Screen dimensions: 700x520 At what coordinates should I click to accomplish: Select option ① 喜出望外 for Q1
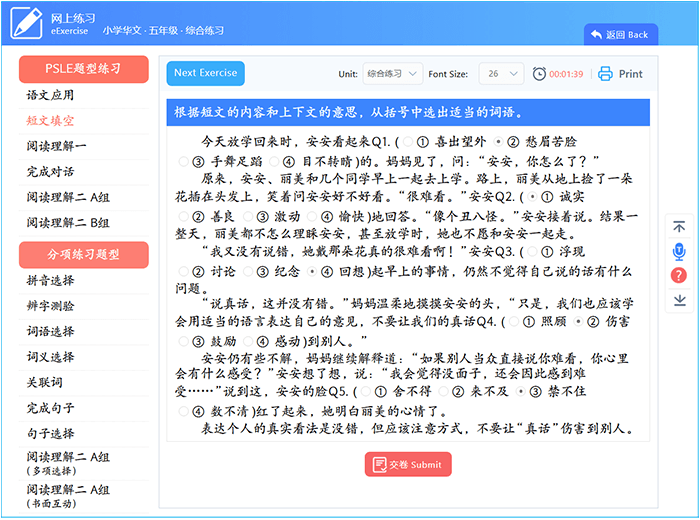408,142
